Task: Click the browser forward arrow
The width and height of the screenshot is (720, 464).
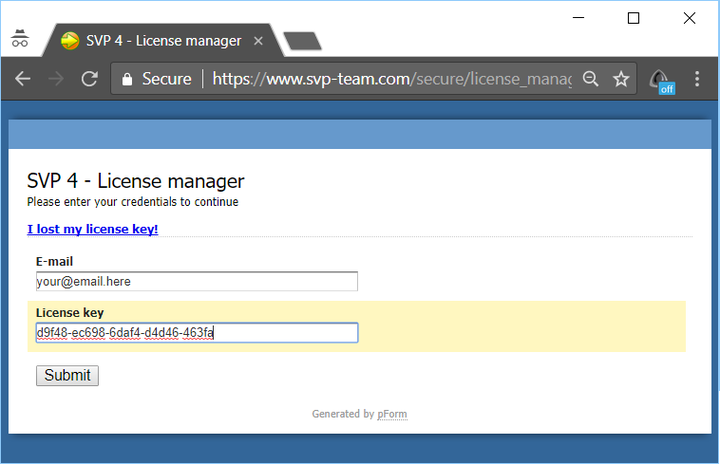Action: coord(56,79)
